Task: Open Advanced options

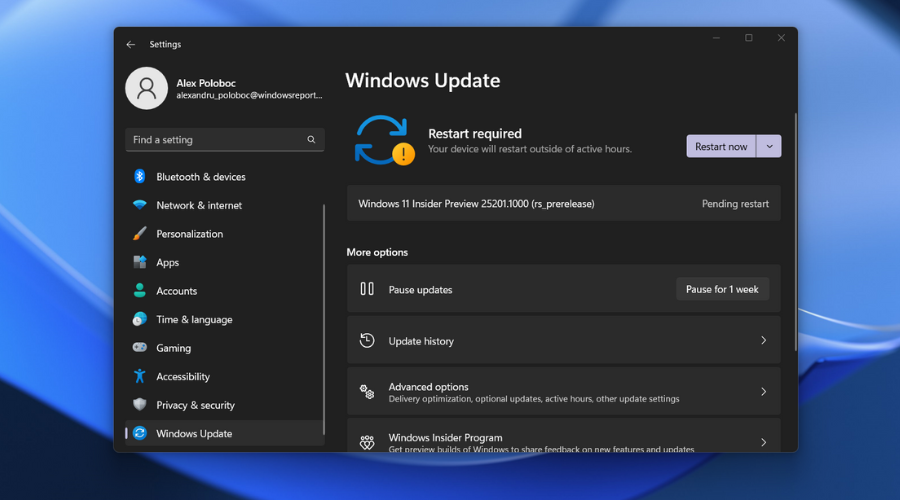Action: tap(564, 392)
